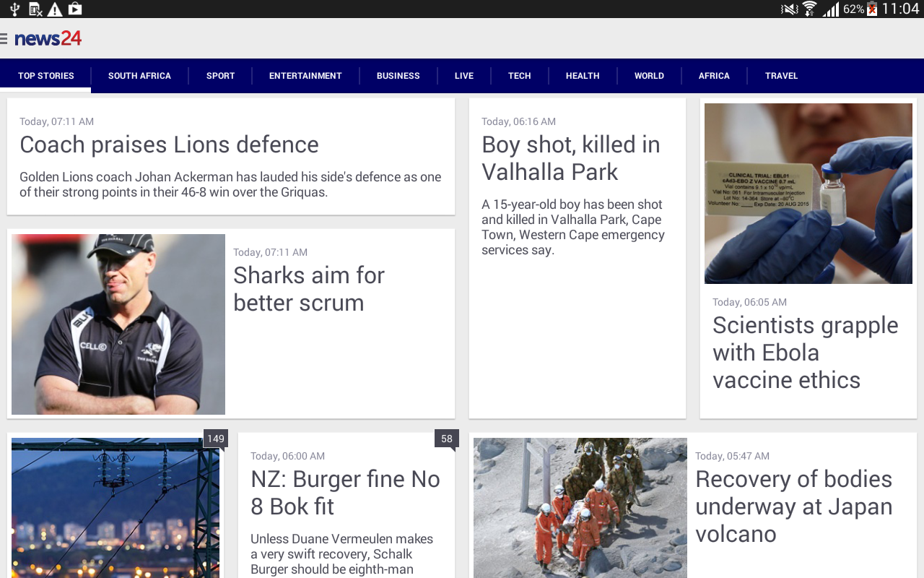Tap the warning triangle notification icon
Viewport: 924px width, 578px height.
(55, 9)
